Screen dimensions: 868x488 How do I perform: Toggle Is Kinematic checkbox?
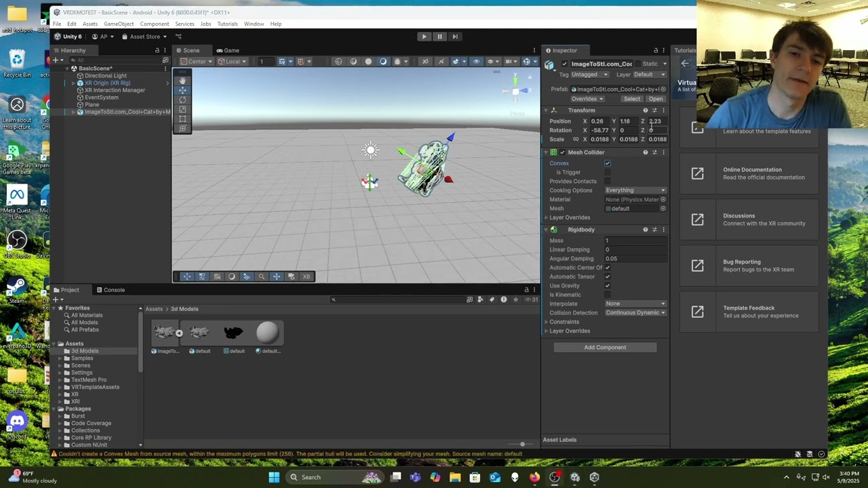click(608, 295)
